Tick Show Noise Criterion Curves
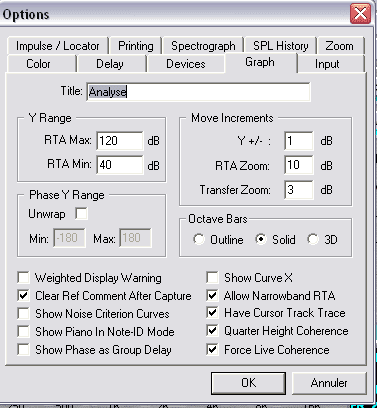Image resolution: width=377 pixels, height=408 pixels. tap(23, 313)
